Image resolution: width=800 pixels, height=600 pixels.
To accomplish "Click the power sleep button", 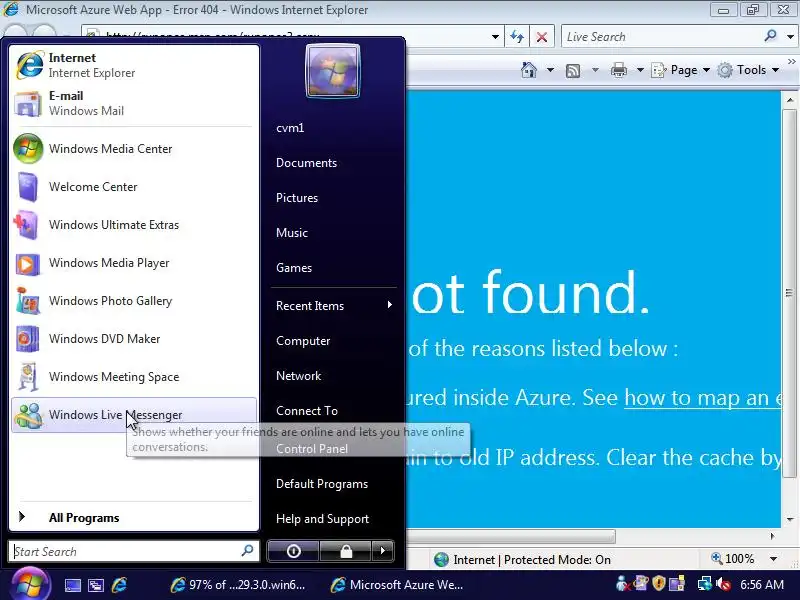I will coord(293,551).
